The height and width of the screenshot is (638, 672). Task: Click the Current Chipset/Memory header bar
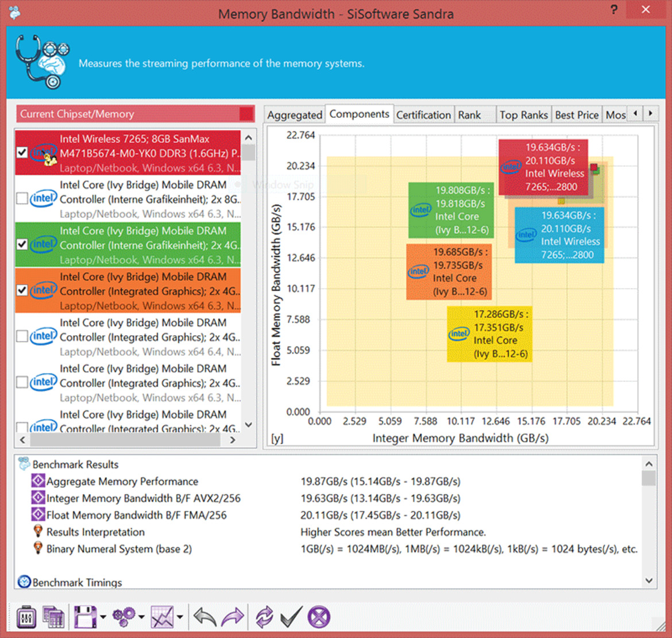pyautogui.click(x=136, y=114)
